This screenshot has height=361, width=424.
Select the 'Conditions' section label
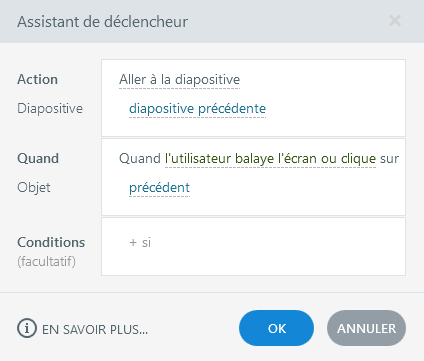coord(51,243)
